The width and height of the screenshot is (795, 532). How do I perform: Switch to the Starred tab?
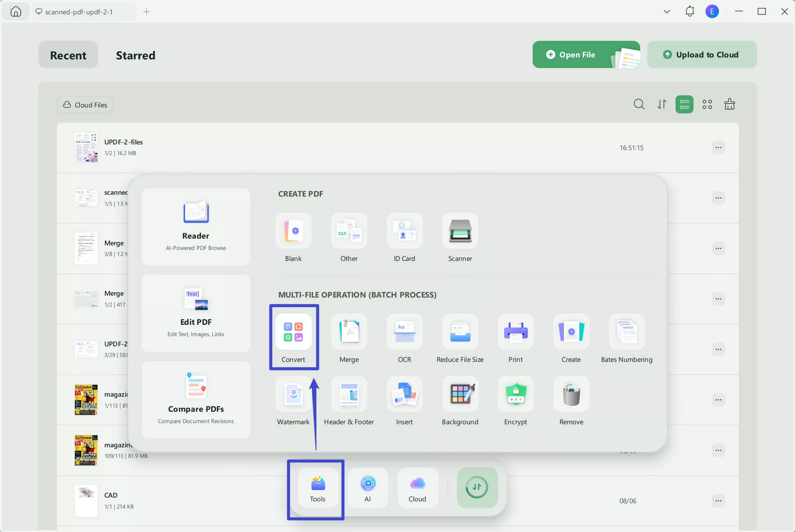[135, 55]
